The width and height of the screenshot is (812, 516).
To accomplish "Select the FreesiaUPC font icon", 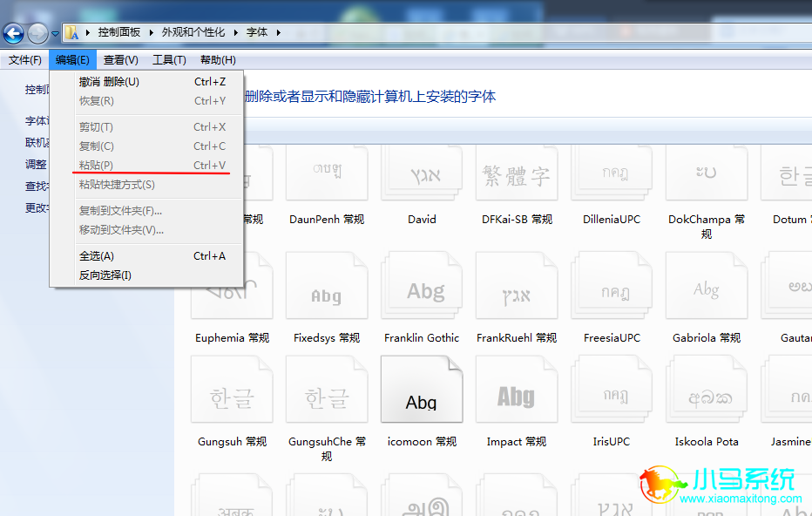I will (612, 286).
